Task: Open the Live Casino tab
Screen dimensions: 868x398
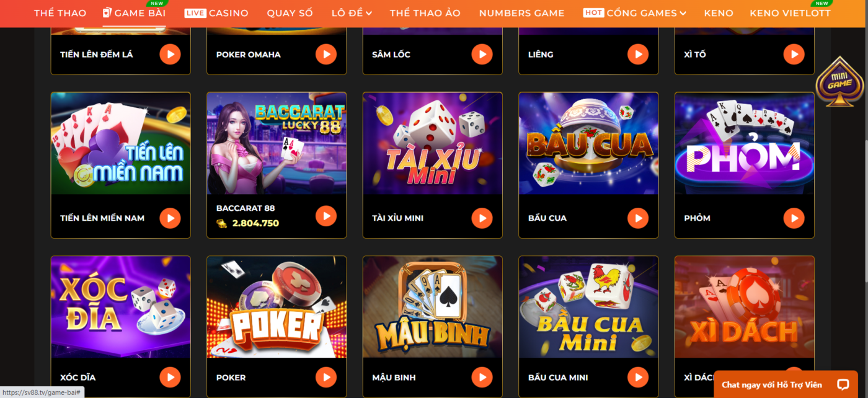Action: 216,13
